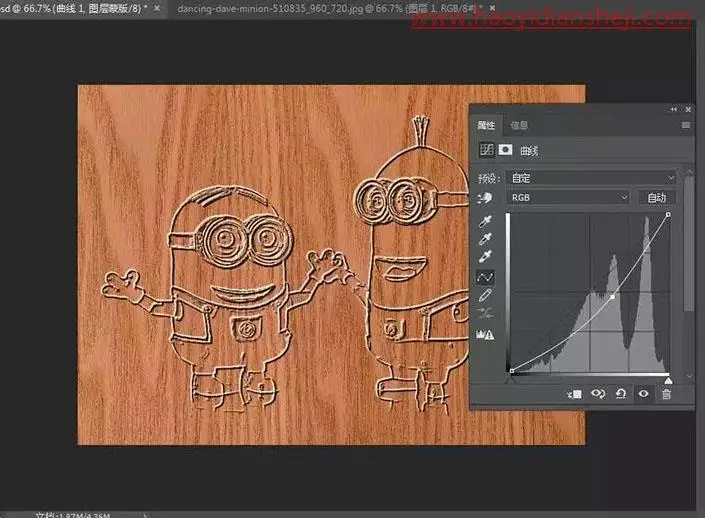Screen dimensions: 705x518
Task: Collapse the Properties panel with double arrows
Action: pos(674,109)
